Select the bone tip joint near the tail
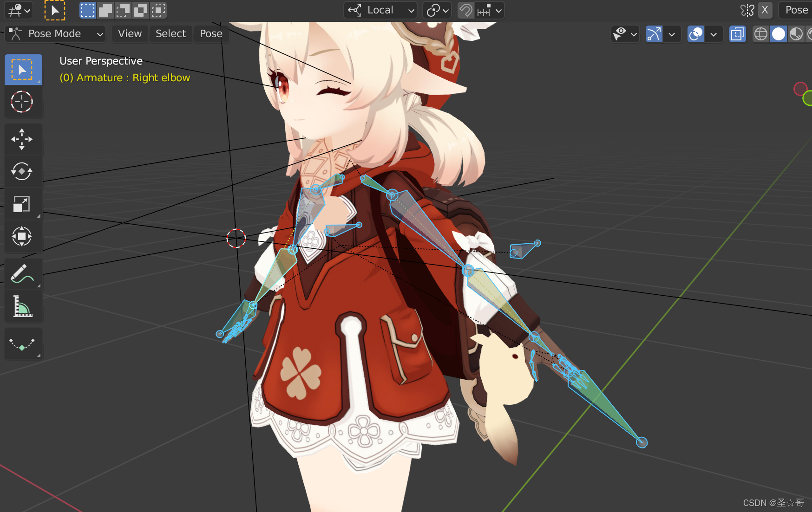 642,442
